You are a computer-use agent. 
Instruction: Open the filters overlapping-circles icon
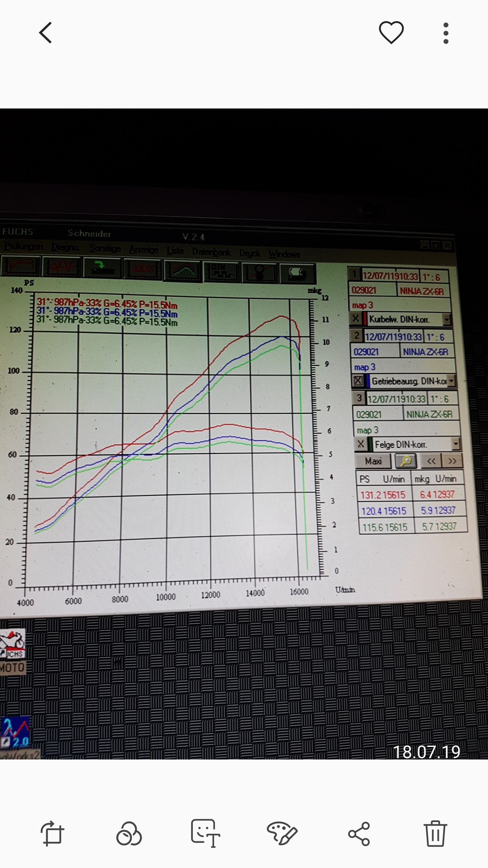[x=129, y=833]
